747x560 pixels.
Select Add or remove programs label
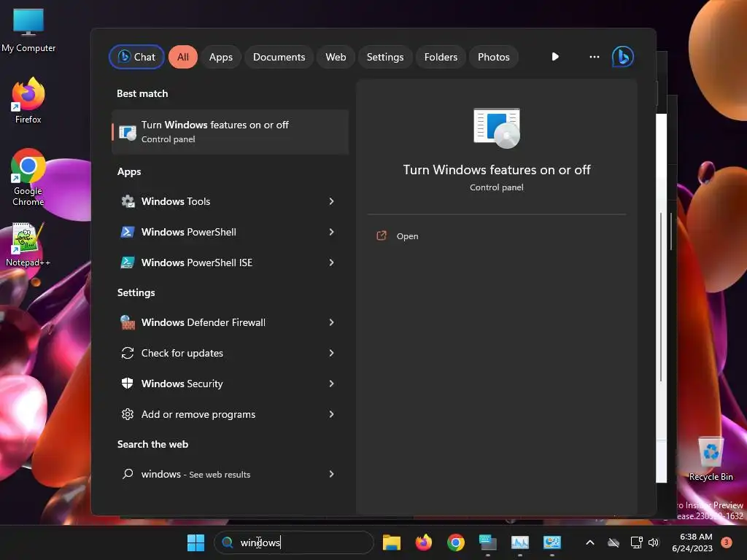point(198,414)
